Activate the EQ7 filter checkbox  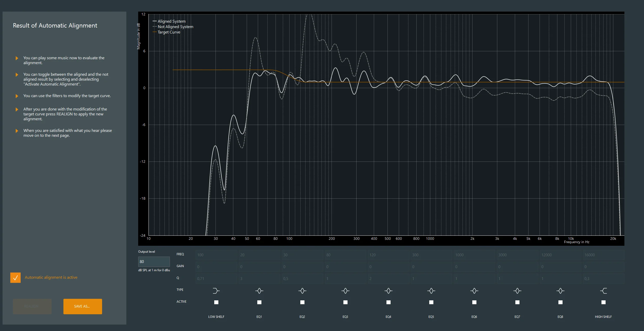517,302
